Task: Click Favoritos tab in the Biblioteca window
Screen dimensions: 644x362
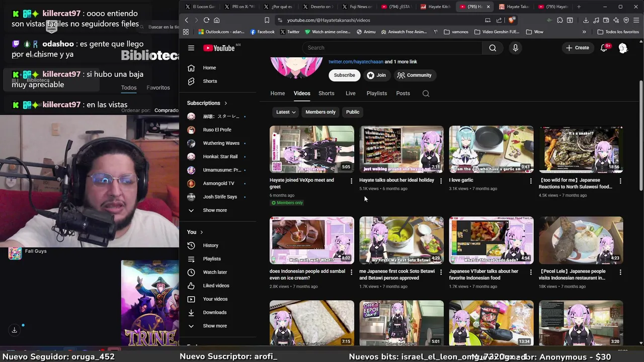Action: (158, 88)
